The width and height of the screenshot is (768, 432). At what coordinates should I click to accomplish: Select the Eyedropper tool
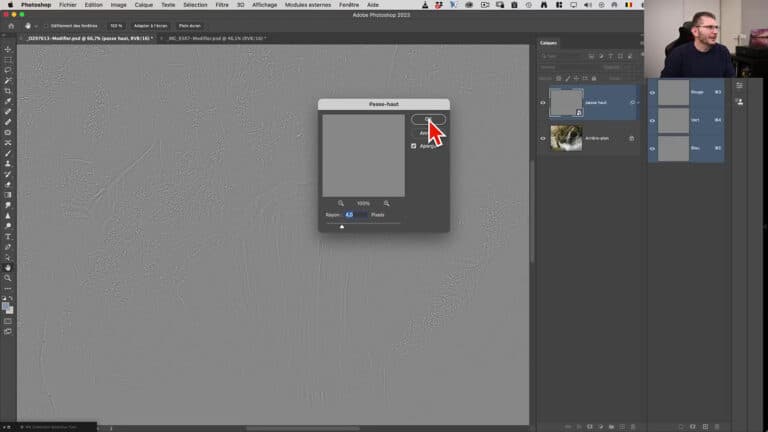8,101
